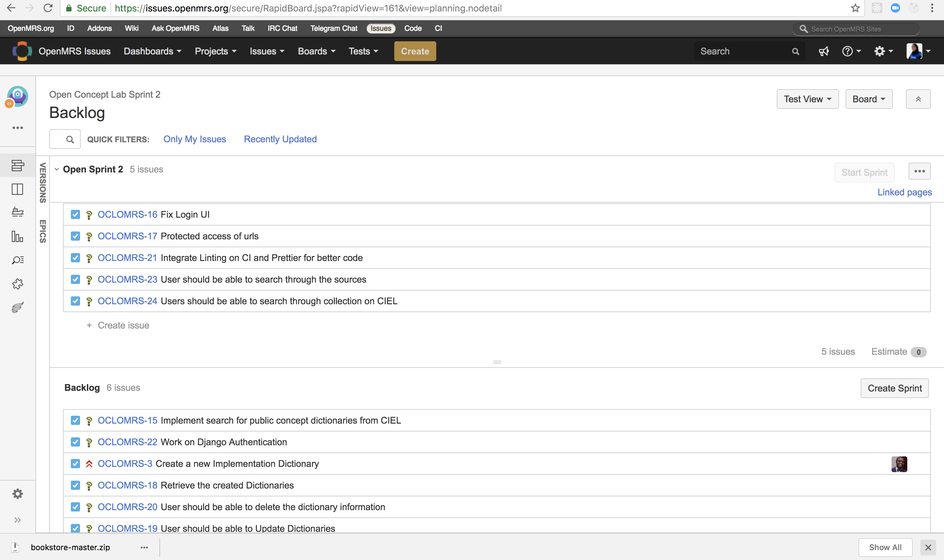Toggle checkbox icon for OCLOMRS-16
This screenshot has width=944, height=560.
coord(75,214)
